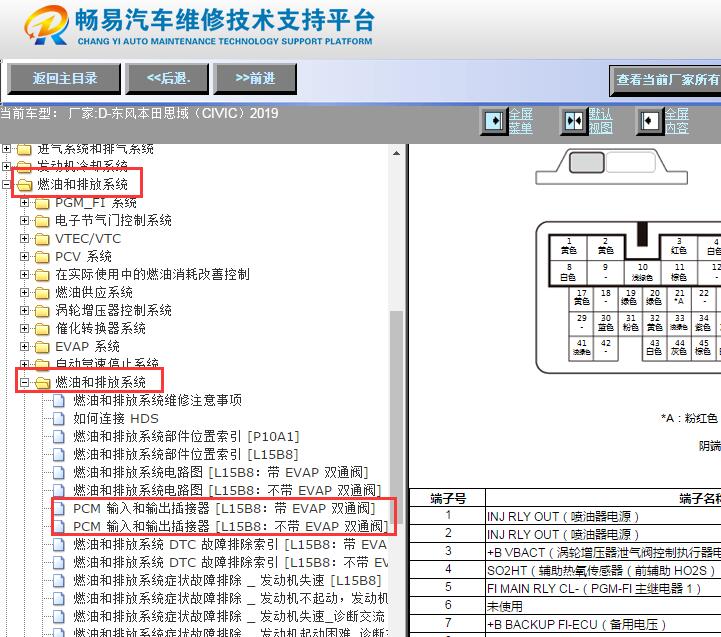This screenshot has width=721, height=637.
Task: Click the PCM connector pinout diagram
Action: pyautogui.click(x=629, y=298)
